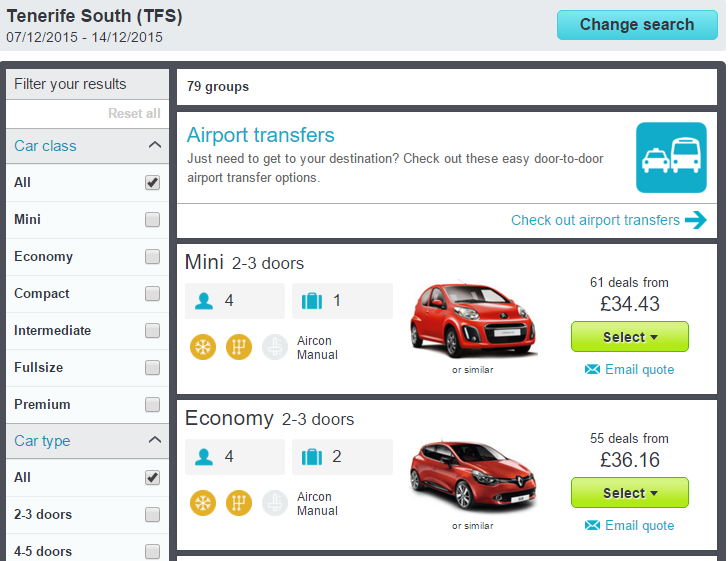Open the Email quote link for the Economy car
The width and height of the screenshot is (728, 561).
pos(639,526)
